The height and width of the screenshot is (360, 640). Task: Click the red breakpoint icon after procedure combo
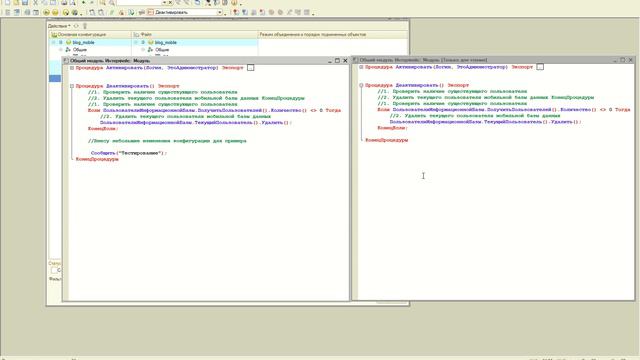[236, 12]
